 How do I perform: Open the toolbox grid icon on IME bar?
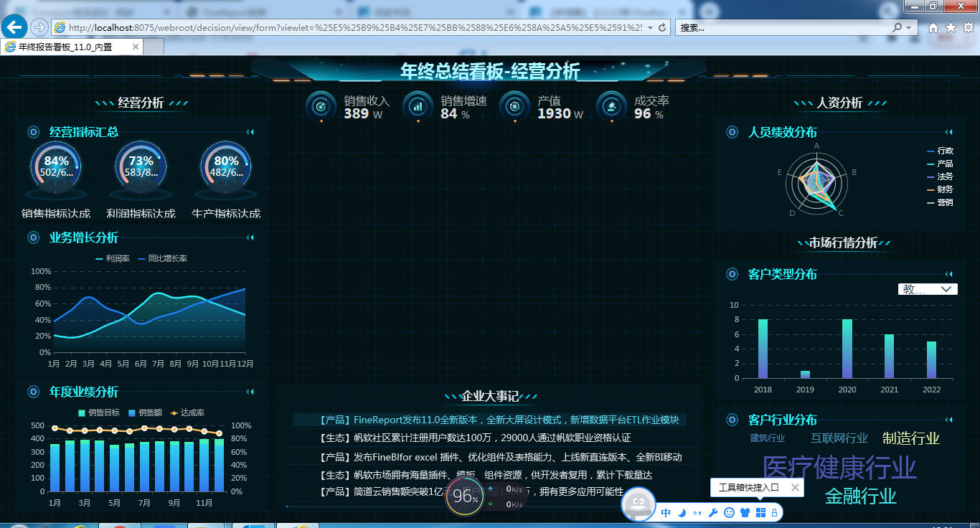761,512
